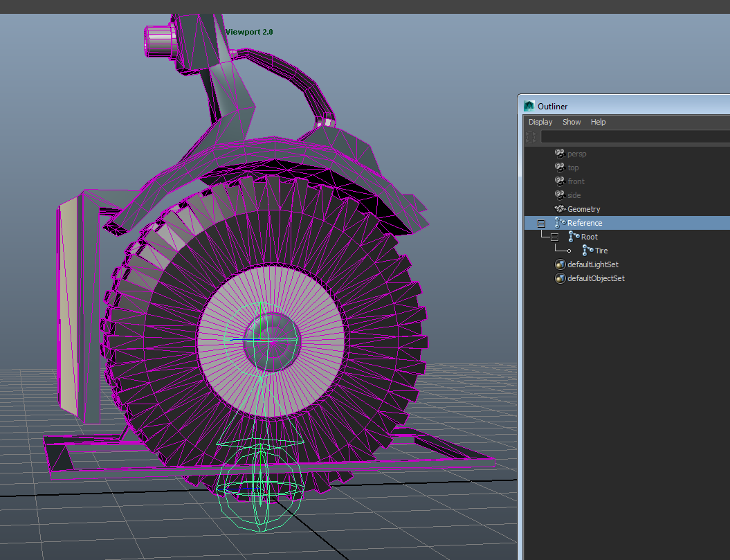Click the persp camera icon in Outliner
The image size is (730, 560).
tap(560, 154)
